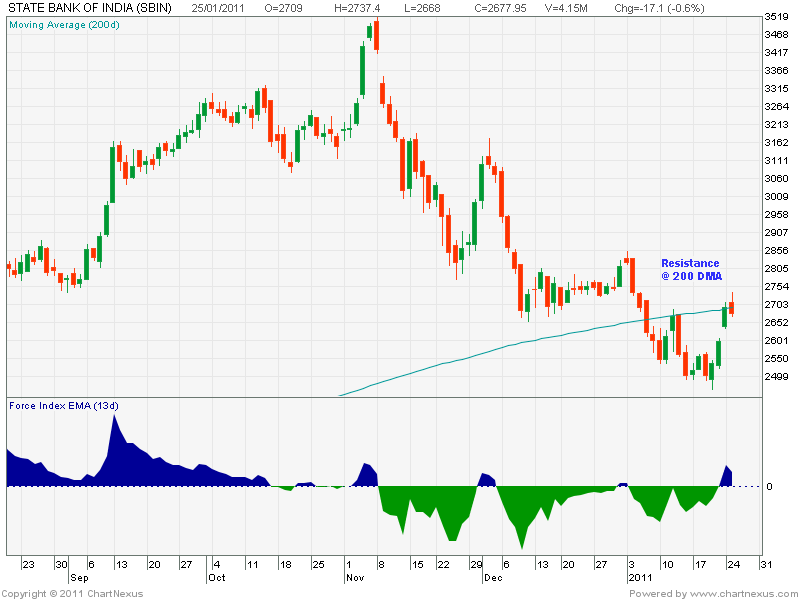Click date tick 22 on time axis
This screenshot has width=800, height=600.
click(443, 564)
